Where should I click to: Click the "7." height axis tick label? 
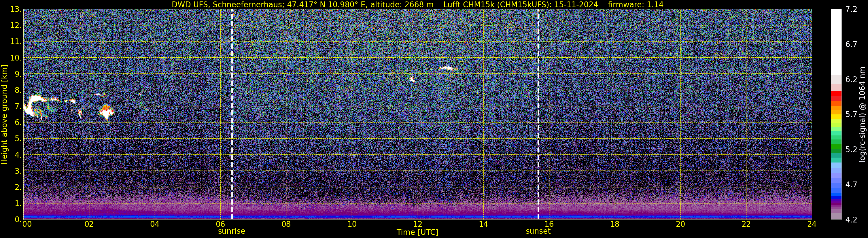pyautogui.click(x=18, y=106)
